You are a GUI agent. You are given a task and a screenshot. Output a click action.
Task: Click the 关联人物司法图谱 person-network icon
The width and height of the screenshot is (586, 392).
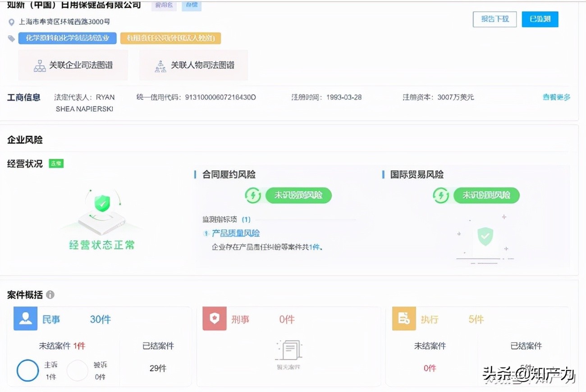tap(160, 65)
